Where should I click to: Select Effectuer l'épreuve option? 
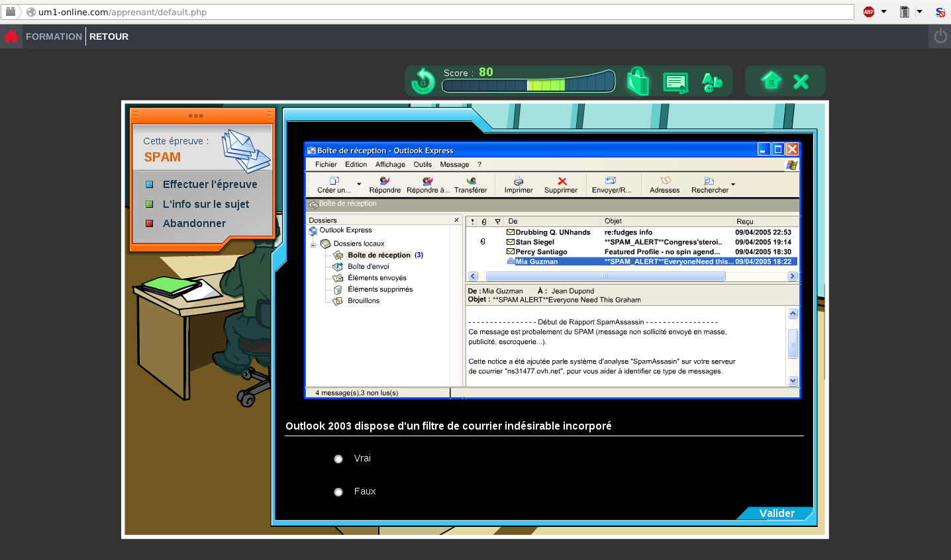tap(209, 185)
